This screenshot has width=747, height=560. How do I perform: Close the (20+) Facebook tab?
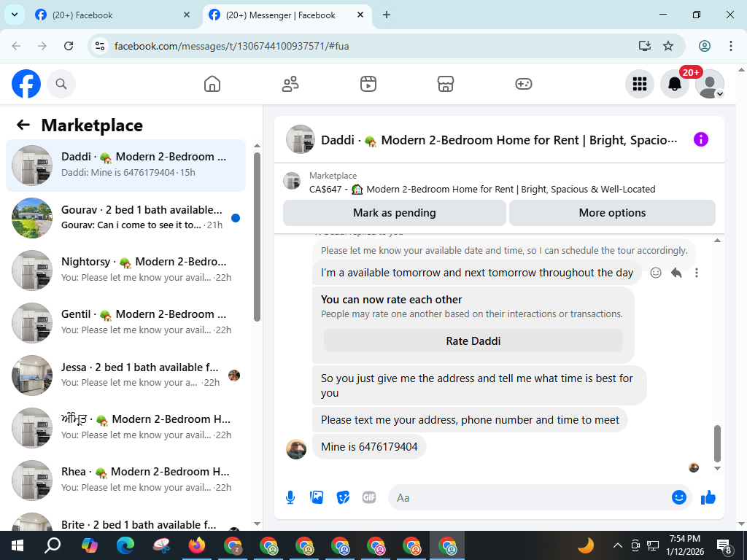click(187, 15)
